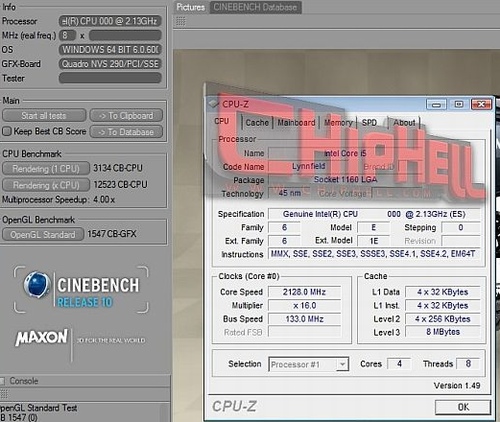The width and height of the screenshot is (500, 422).
Task: Open the About tab in CPU-Z
Action: (x=404, y=123)
